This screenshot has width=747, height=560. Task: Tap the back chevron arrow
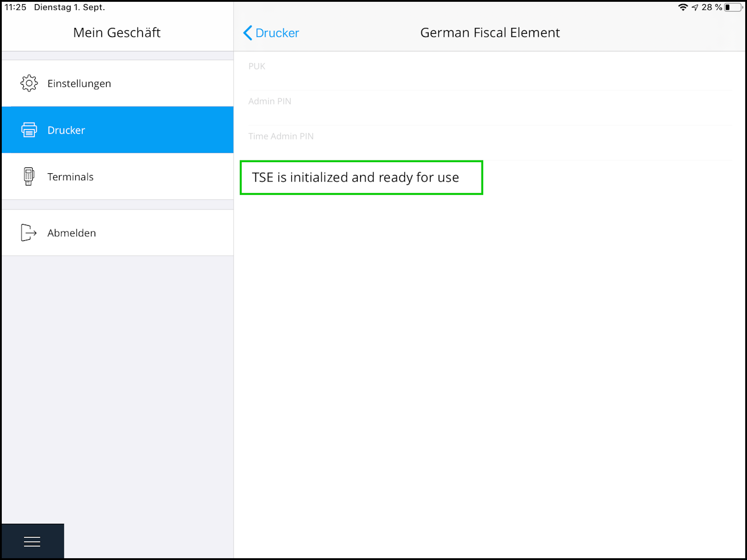pos(247,33)
